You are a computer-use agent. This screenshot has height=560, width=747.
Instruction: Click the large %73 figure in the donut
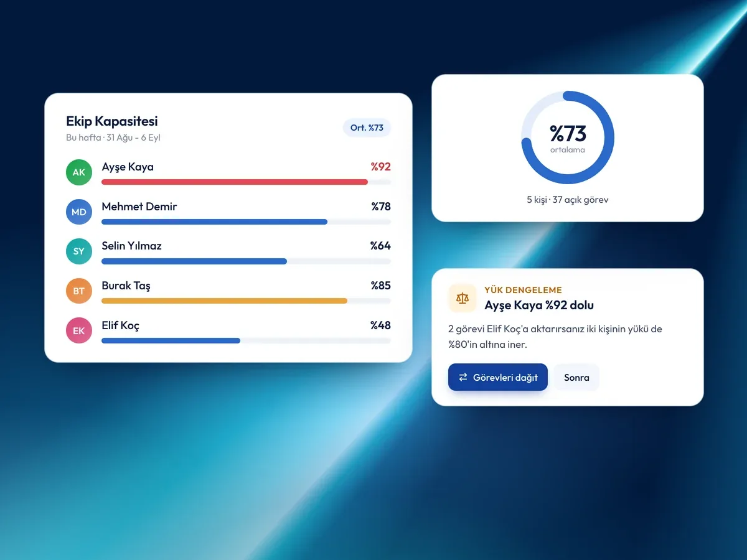(568, 133)
